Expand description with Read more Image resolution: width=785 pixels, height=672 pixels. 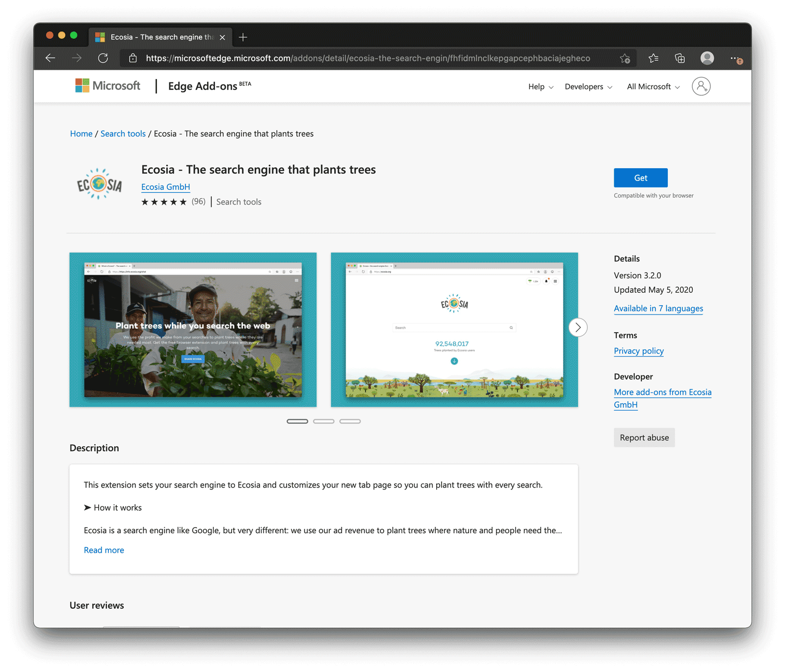(x=104, y=550)
